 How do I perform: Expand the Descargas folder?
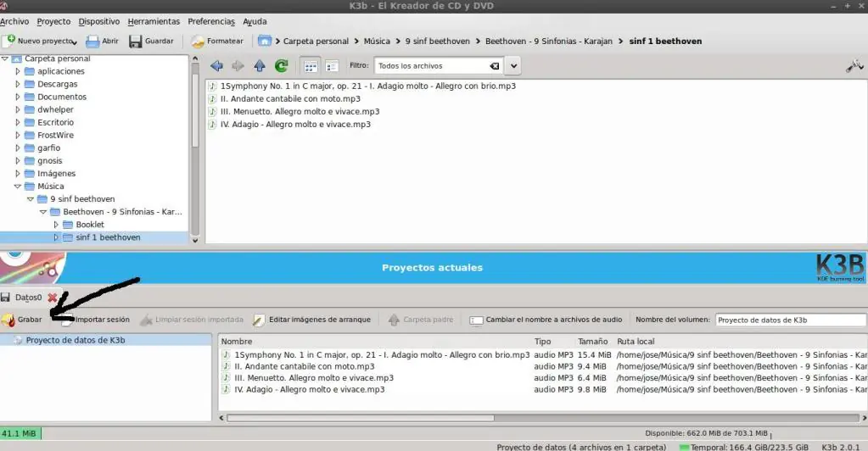pos(18,84)
